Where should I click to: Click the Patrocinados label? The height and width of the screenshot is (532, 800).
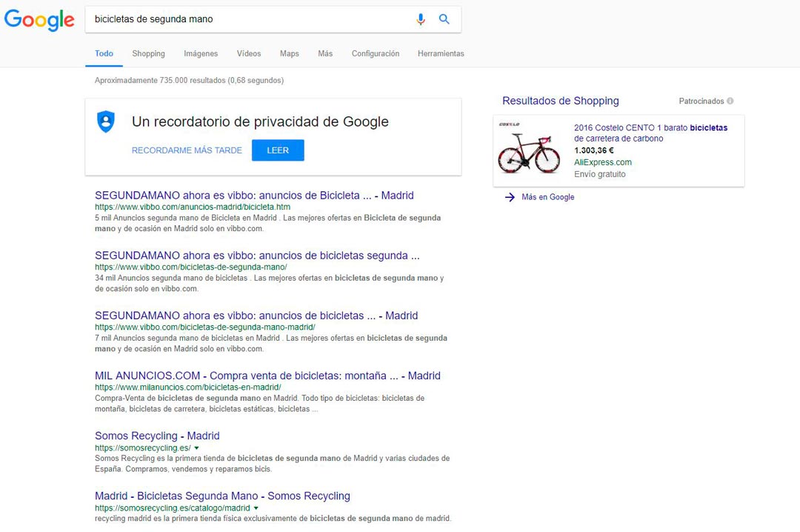[x=701, y=101]
